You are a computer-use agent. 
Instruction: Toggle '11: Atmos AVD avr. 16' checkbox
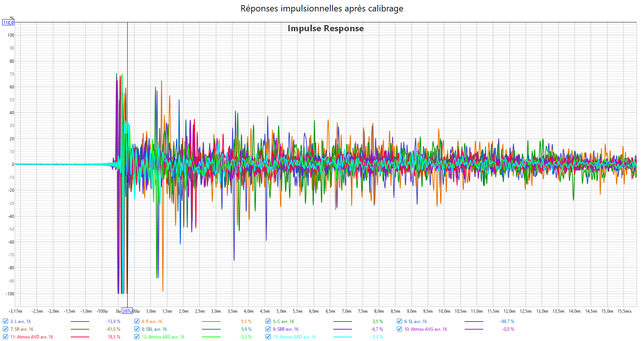[x=6, y=337]
